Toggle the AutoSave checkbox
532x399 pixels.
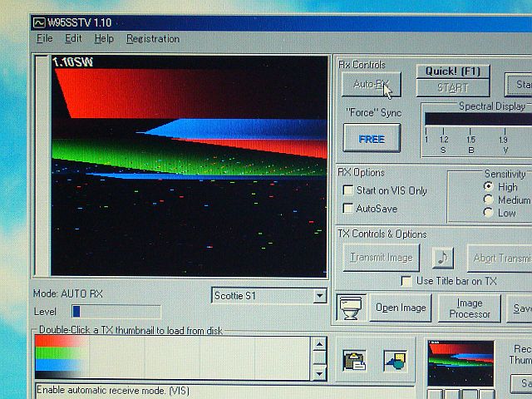[x=348, y=208]
